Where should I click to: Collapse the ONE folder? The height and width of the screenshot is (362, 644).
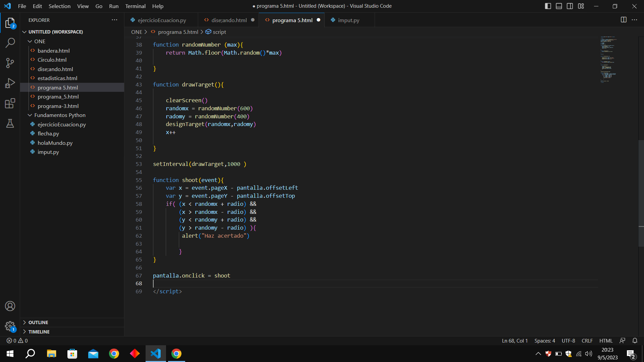click(x=72, y=41)
